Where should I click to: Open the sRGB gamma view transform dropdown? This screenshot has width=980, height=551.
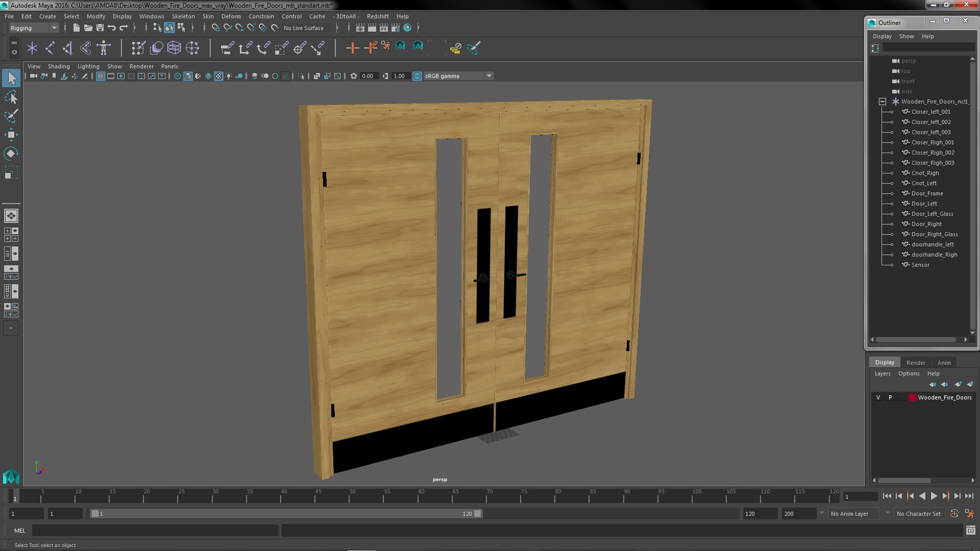pyautogui.click(x=489, y=76)
